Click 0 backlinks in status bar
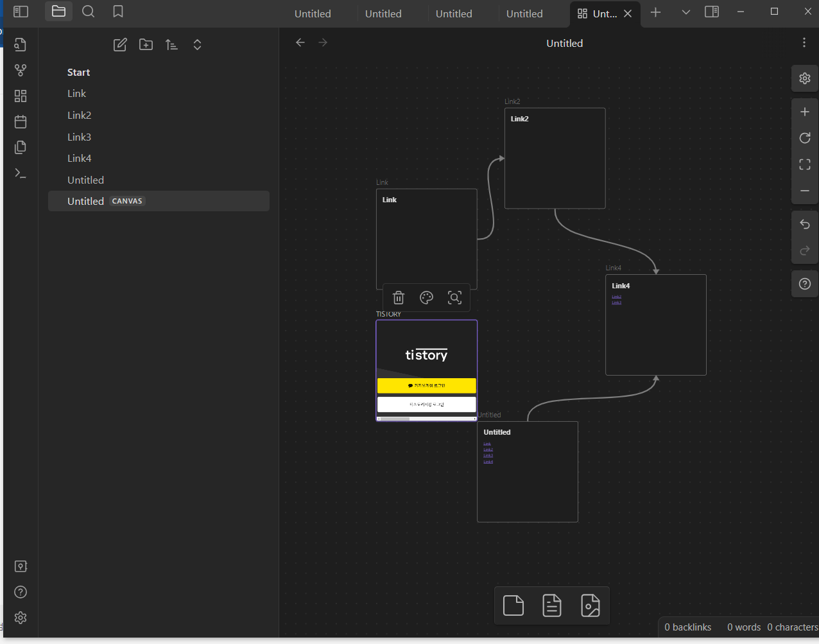Viewport: 819px width, 644px height. (x=687, y=627)
